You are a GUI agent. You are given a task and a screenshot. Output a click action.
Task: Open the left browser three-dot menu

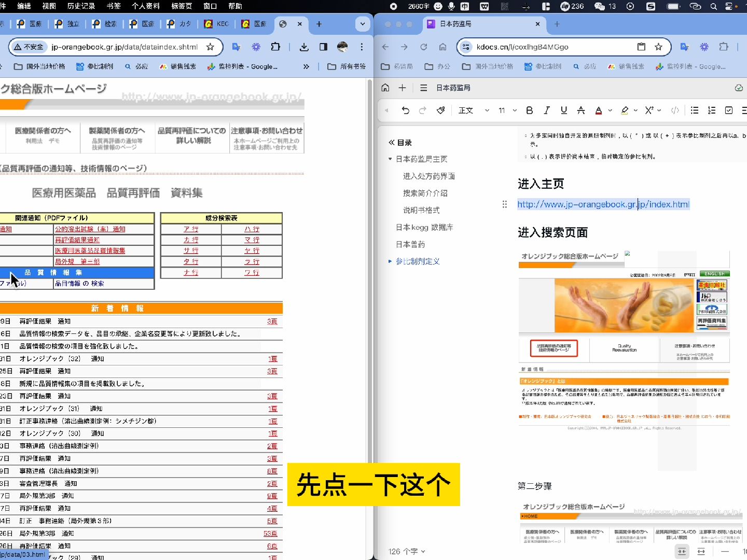coord(362,47)
